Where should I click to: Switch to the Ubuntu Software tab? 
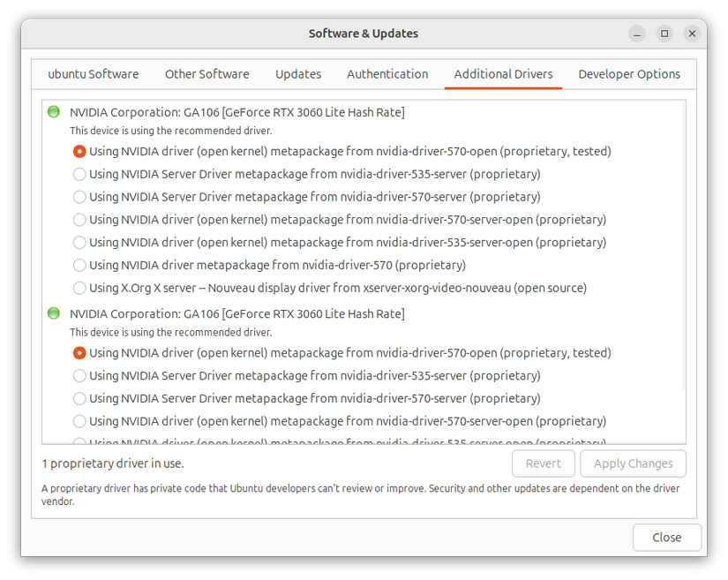pyautogui.click(x=94, y=74)
